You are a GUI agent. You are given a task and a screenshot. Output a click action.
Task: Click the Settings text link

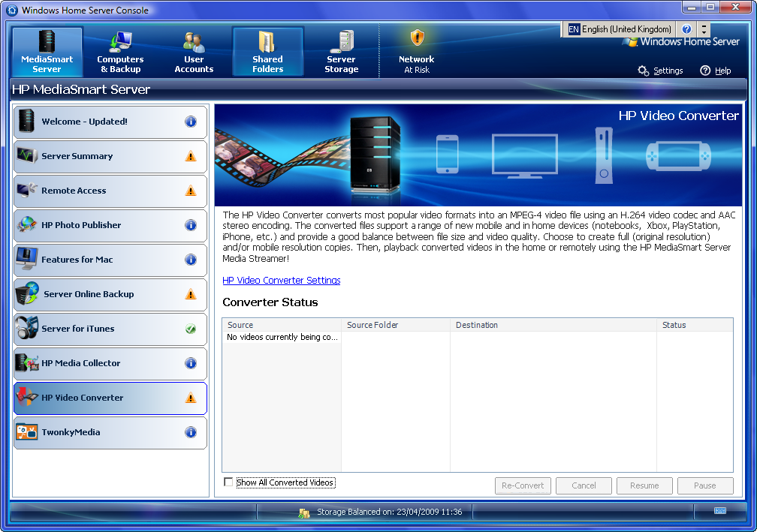(668, 71)
